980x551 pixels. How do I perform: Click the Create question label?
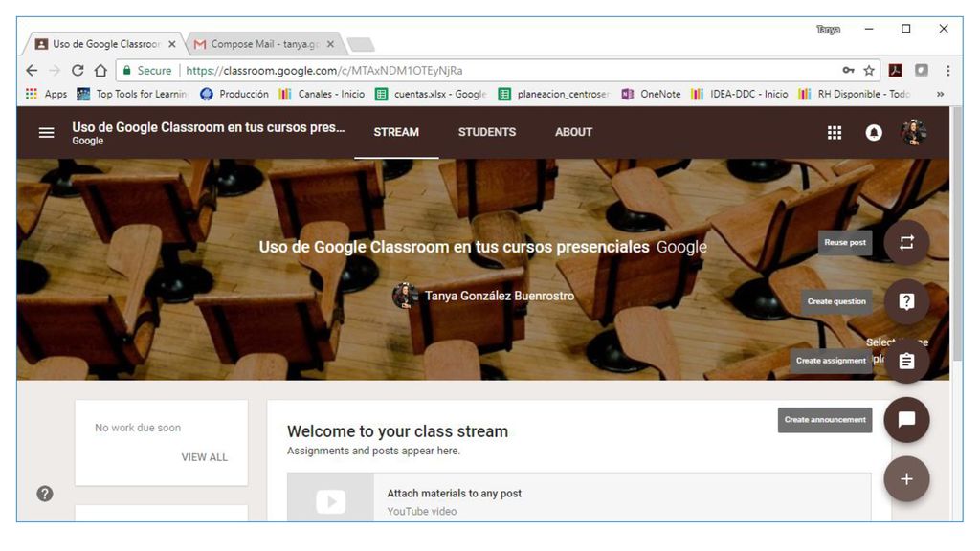pos(836,301)
